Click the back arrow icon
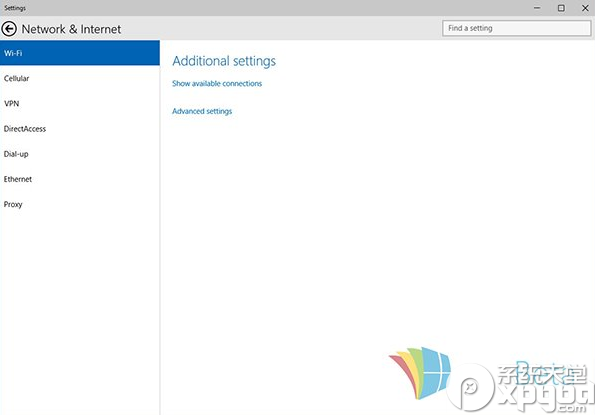The width and height of the screenshot is (595, 415). (x=9, y=29)
